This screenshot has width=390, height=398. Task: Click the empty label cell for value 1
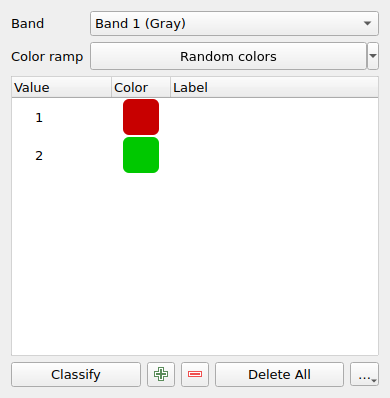point(274,117)
